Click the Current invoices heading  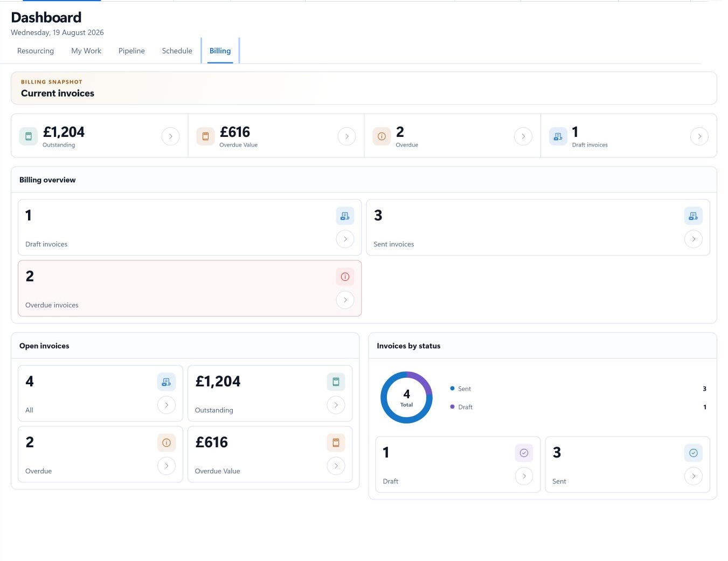point(58,93)
